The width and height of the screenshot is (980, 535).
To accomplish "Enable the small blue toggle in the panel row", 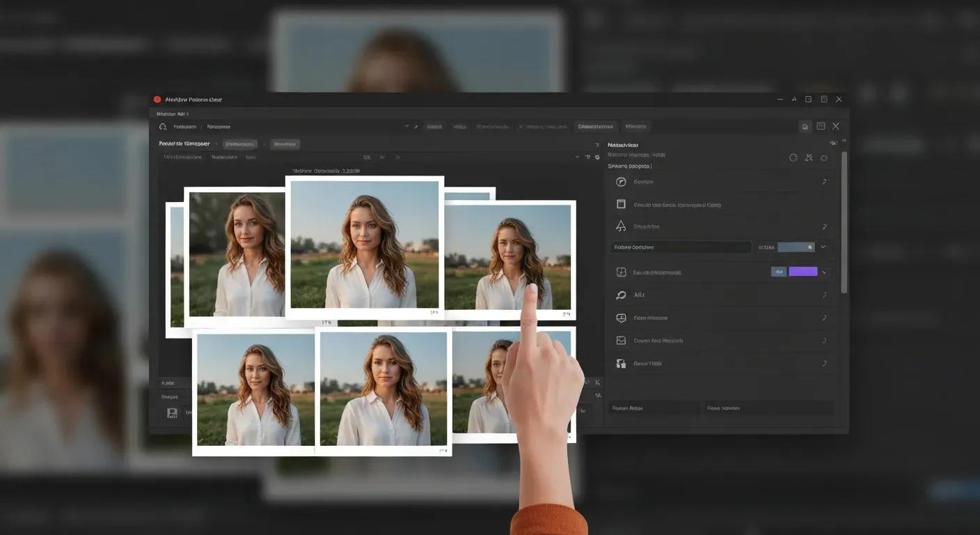I will point(779,272).
